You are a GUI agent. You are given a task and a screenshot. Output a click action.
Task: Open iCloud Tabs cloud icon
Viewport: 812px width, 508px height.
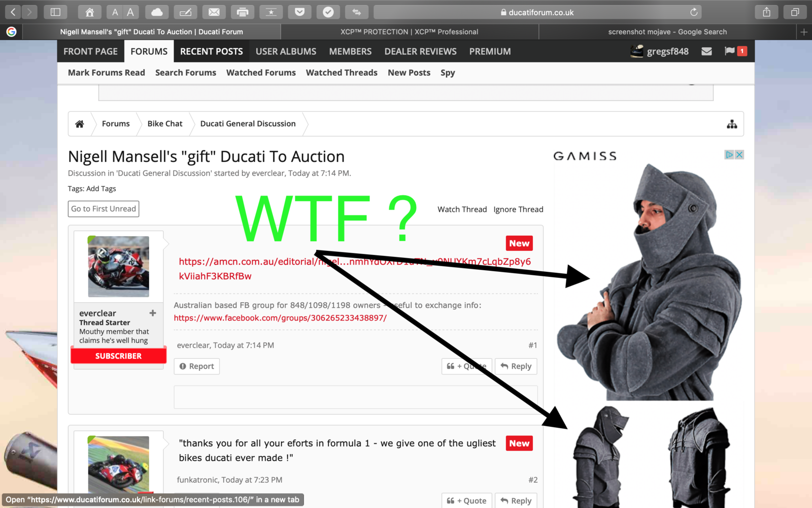pos(157,12)
